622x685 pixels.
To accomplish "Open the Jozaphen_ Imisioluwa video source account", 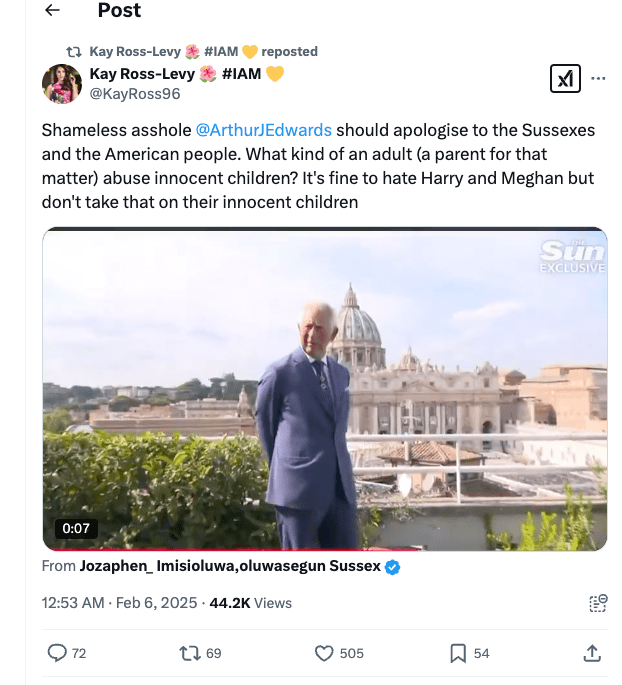I will [230, 566].
